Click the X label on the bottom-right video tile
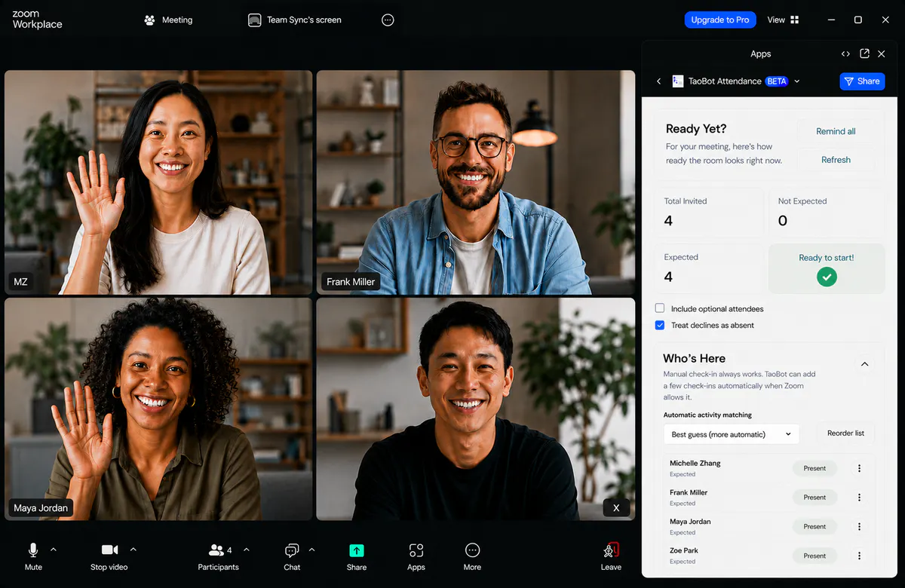 click(x=616, y=507)
